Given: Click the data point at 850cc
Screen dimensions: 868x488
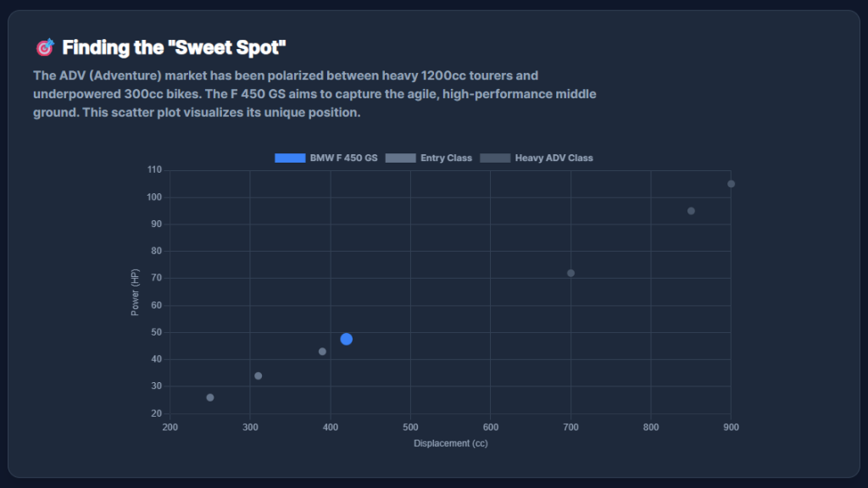Looking at the screenshot, I should click(x=691, y=211).
